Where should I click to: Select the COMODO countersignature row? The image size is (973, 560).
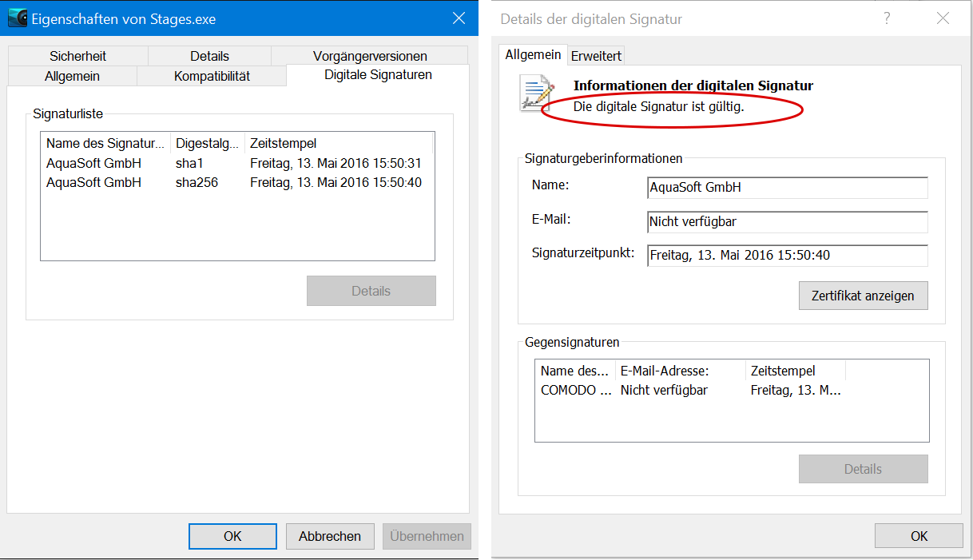point(731,391)
